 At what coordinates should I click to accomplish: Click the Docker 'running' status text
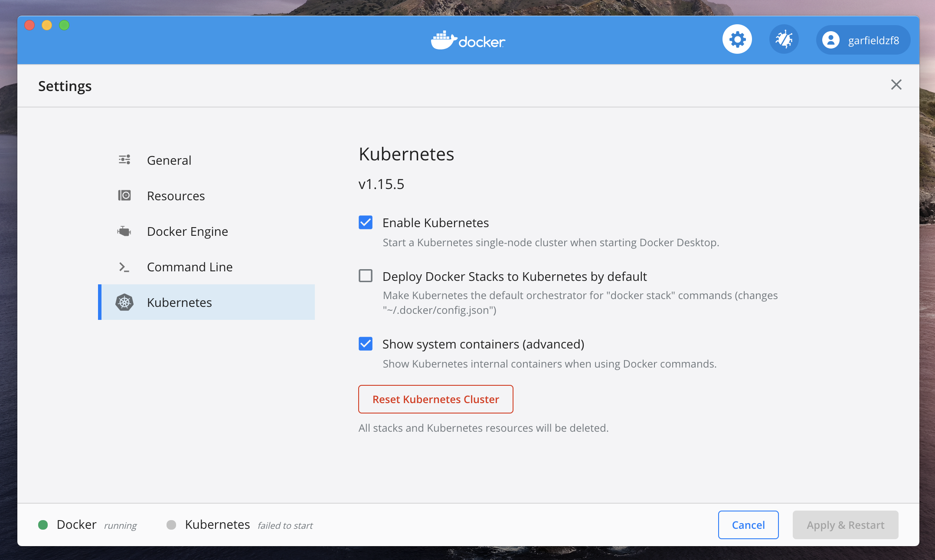pos(120,526)
